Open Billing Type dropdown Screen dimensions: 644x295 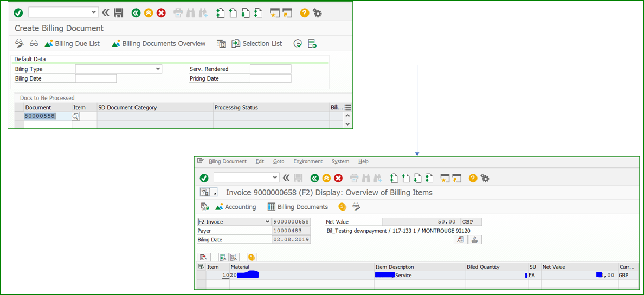[158, 69]
